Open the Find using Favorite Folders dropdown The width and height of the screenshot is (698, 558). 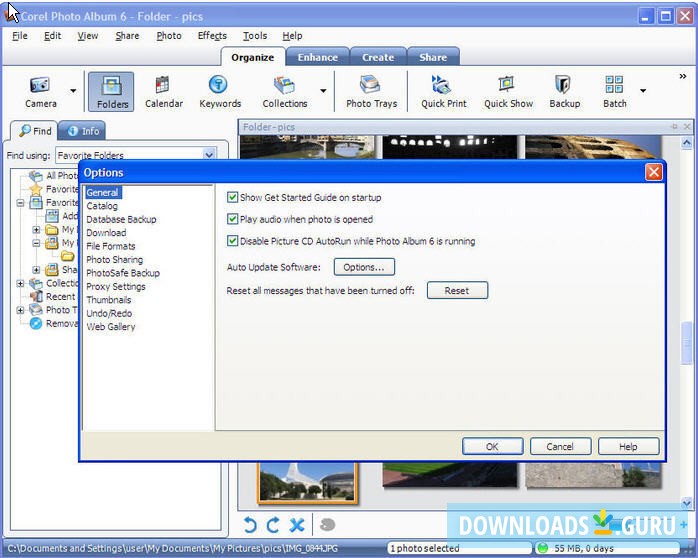209,155
